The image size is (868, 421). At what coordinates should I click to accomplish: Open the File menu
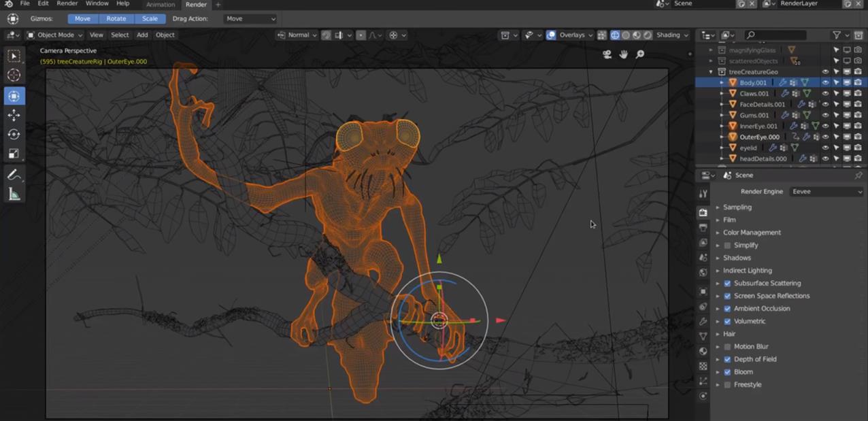(x=24, y=4)
